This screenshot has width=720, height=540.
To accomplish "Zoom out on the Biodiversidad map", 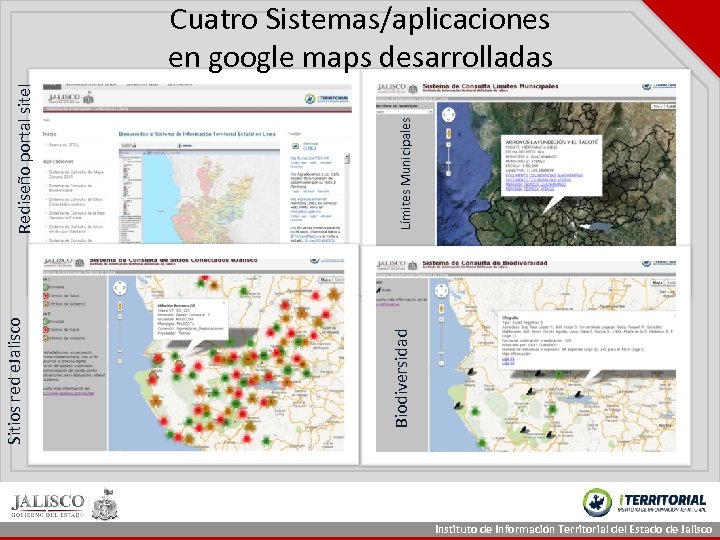I will click(x=441, y=363).
